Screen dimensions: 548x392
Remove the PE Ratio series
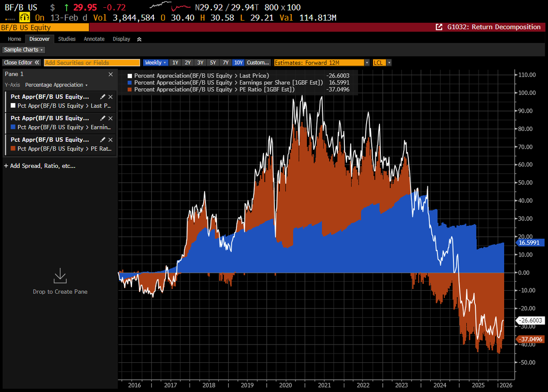[110, 140]
